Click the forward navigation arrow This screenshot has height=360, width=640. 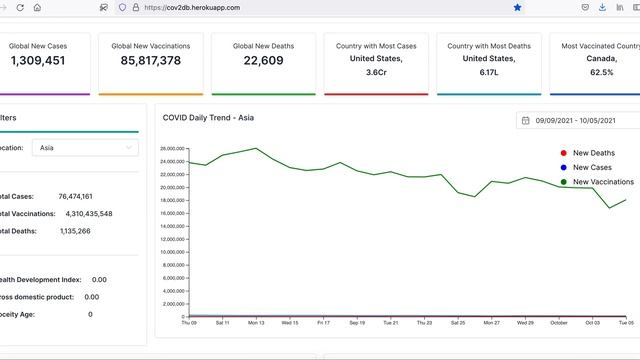3,7
